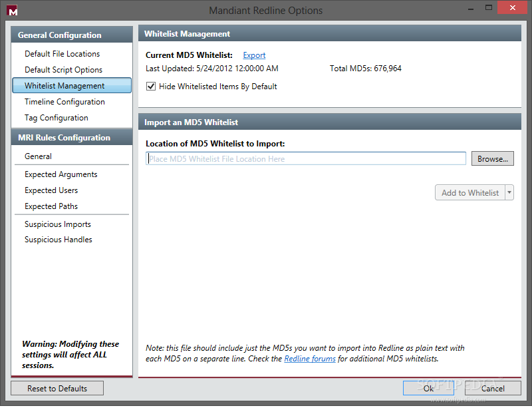Viewport: 532px width, 412px height.
Task: Focus the MD5 Whitelist file location field
Action: (x=306, y=158)
